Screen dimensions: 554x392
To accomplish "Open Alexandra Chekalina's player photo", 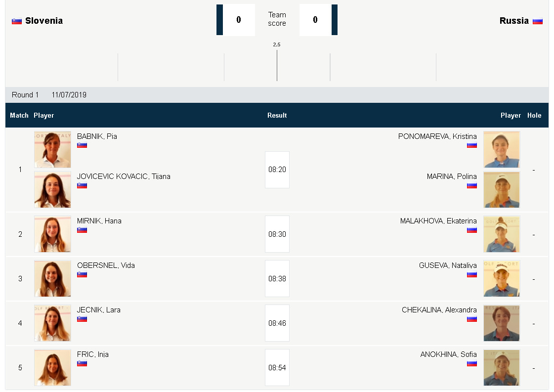I will click(x=502, y=323).
